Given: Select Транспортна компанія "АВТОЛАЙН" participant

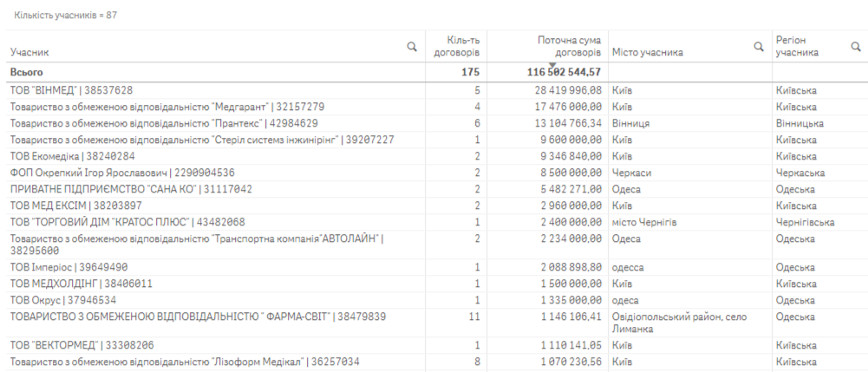Looking at the screenshot, I should (x=197, y=245).
